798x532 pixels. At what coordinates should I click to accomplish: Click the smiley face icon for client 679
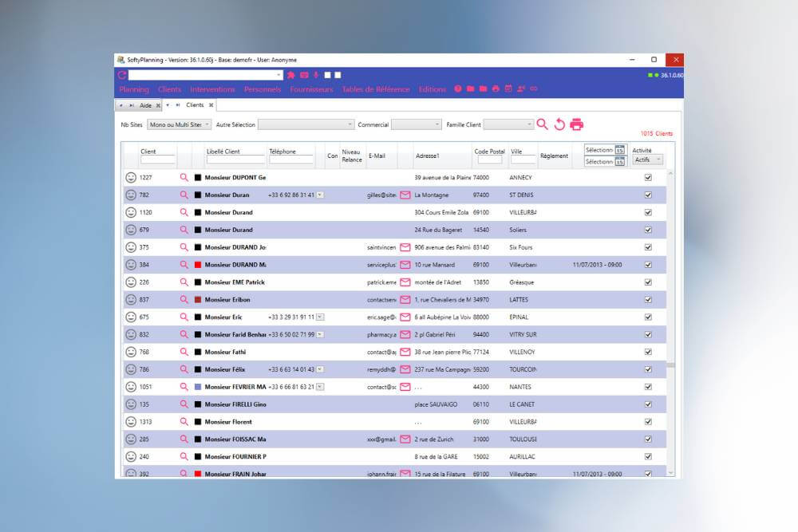(131, 230)
